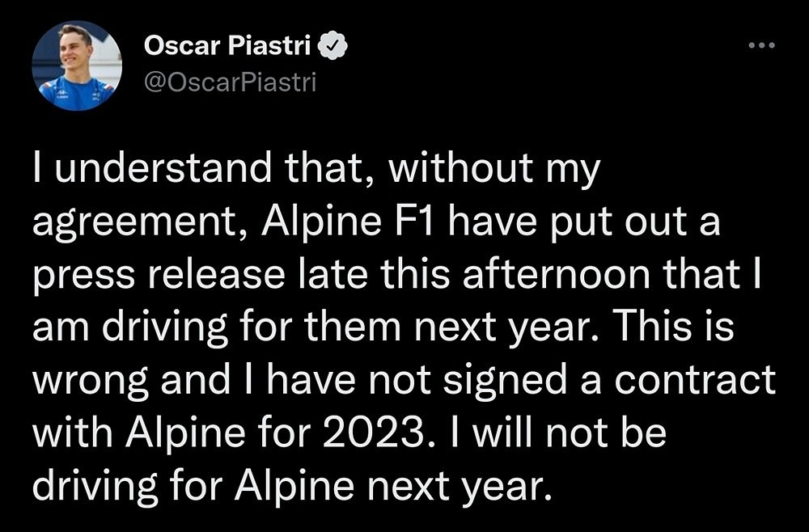
Task: Click the words "Alpine F1" in the tweet
Action: click(x=351, y=222)
